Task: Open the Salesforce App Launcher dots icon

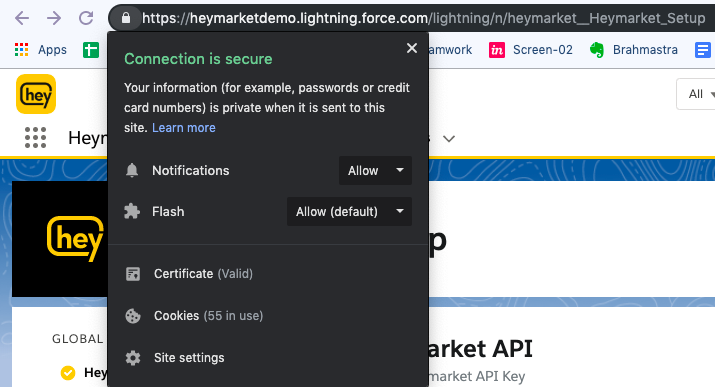Action: [x=35, y=138]
